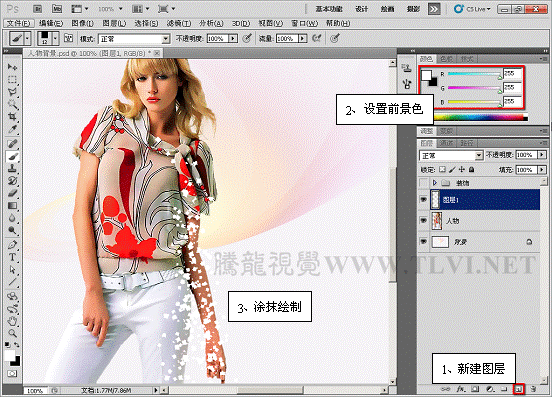Click the create new layer icon
Image resolution: width=552 pixels, height=397 pixels.
click(x=519, y=389)
